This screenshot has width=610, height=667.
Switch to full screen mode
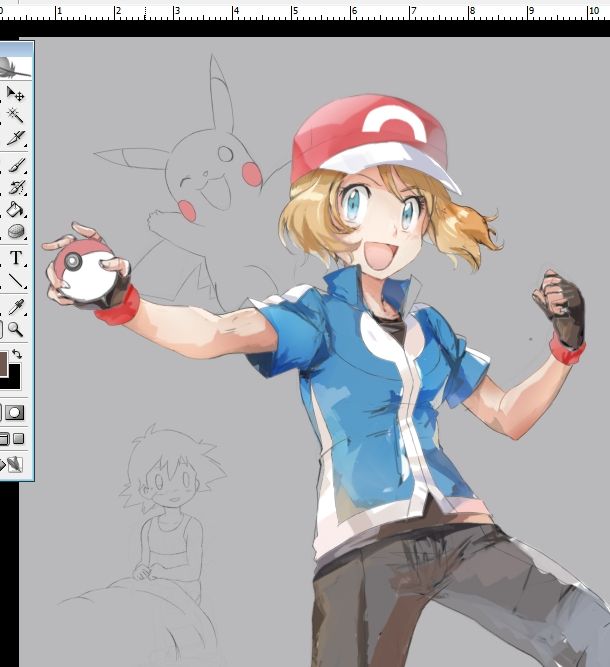[18, 439]
